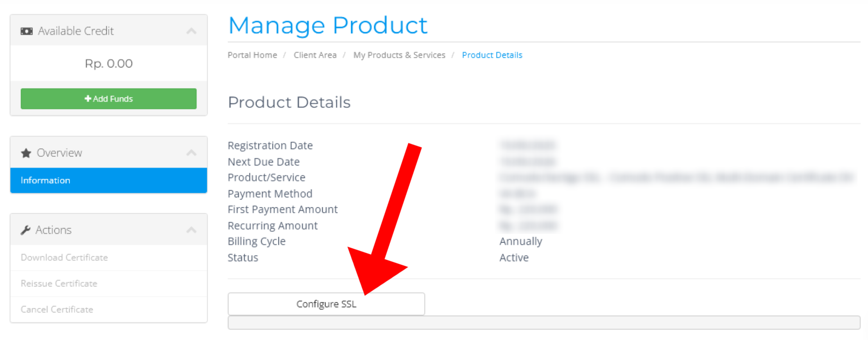Click the green Add Funds button
Image resolution: width=868 pixels, height=340 pixels.
coord(108,99)
